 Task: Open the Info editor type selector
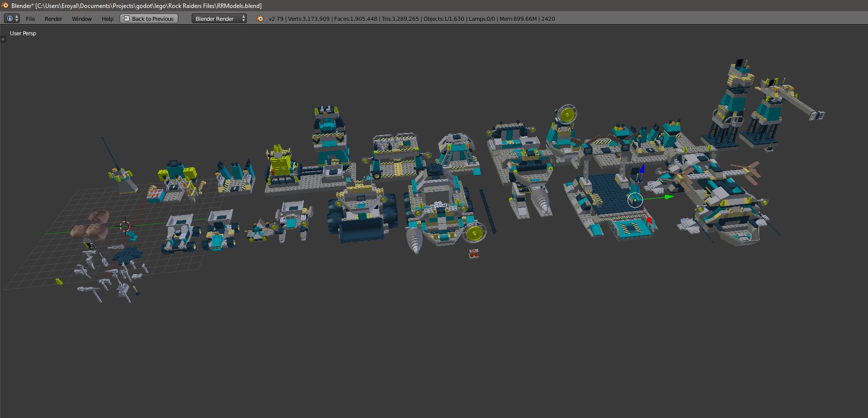(12, 18)
